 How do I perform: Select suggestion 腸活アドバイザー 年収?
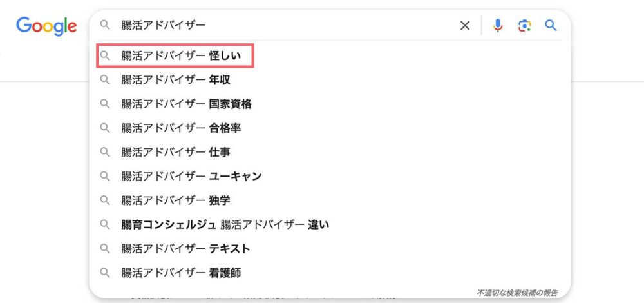pyautogui.click(x=329, y=80)
